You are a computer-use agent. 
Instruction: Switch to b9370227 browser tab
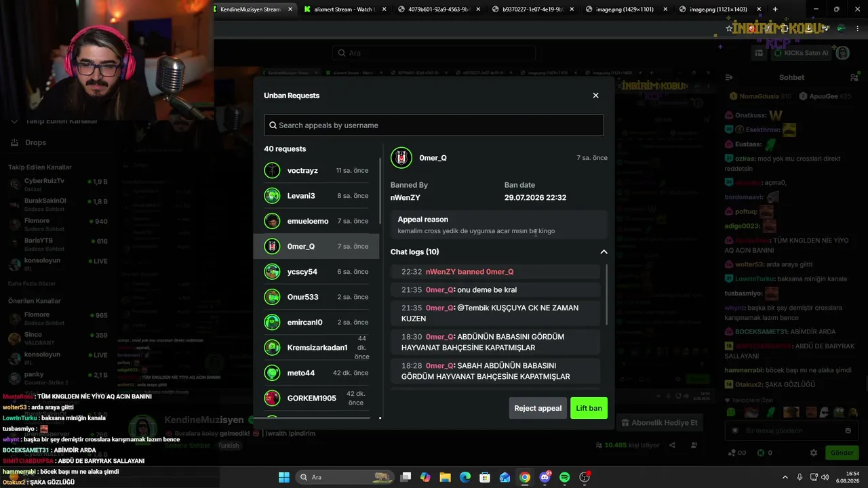534,9
